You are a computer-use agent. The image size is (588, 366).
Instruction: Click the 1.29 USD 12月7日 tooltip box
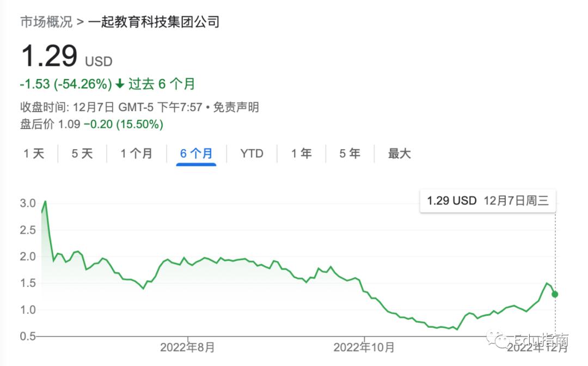(487, 201)
